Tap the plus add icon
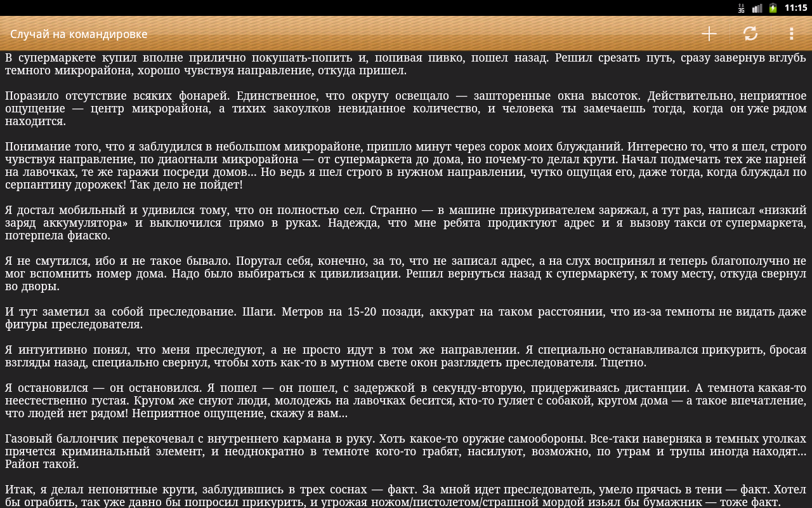Screen dimensions: 812x508 tap(709, 34)
